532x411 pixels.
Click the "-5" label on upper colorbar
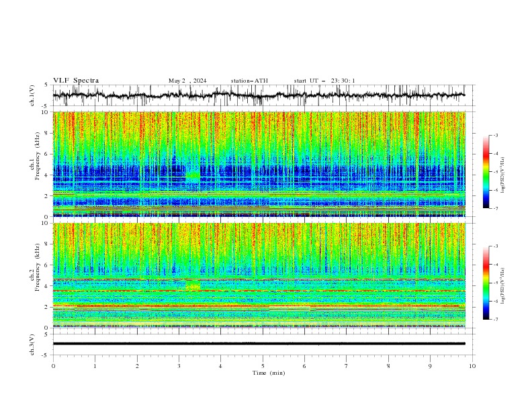(495, 172)
